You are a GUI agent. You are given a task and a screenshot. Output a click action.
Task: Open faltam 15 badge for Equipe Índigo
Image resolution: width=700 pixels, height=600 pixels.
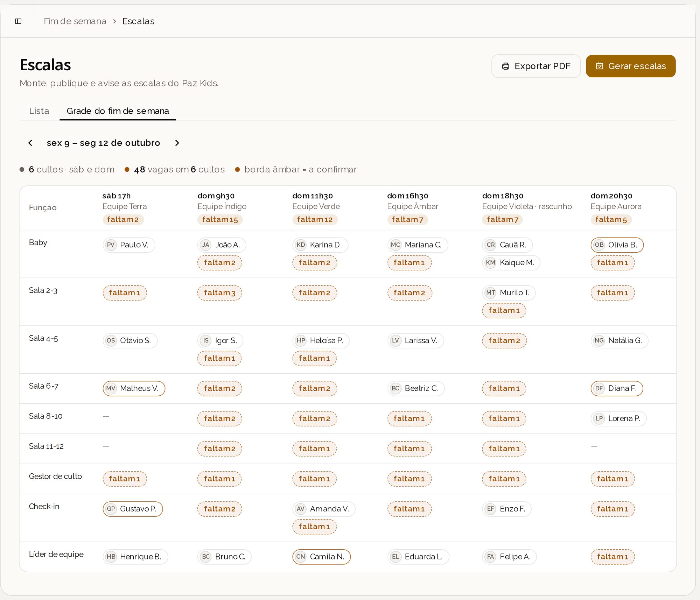point(220,219)
